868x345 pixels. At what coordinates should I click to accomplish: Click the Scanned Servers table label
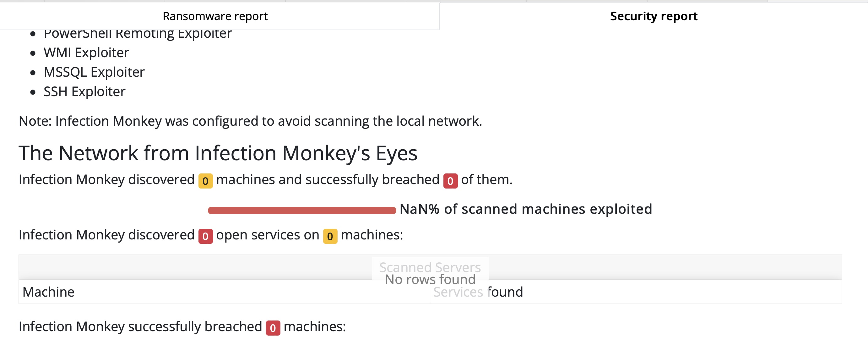coord(430,267)
